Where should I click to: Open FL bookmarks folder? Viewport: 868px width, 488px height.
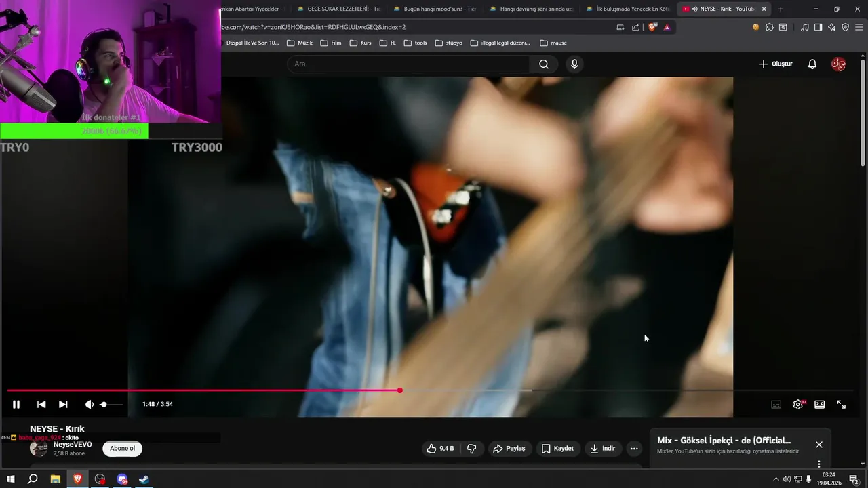pyautogui.click(x=388, y=43)
